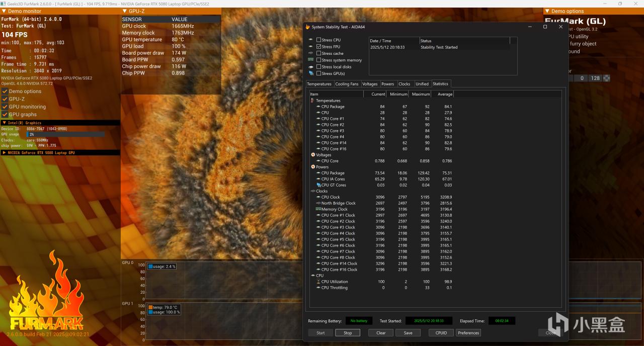644x346 pixels.
Task: Click the Stress CPU chip icon
Action: pyautogui.click(x=311, y=40)
